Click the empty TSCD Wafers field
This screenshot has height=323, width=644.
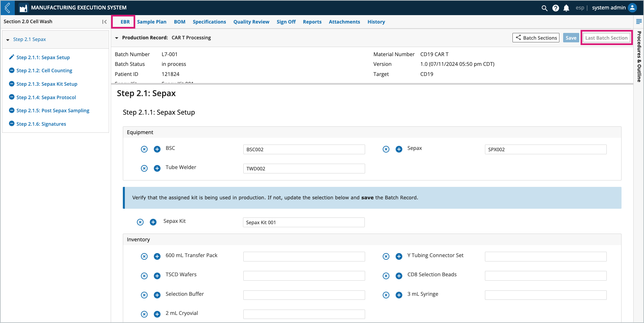pos(304,276)
